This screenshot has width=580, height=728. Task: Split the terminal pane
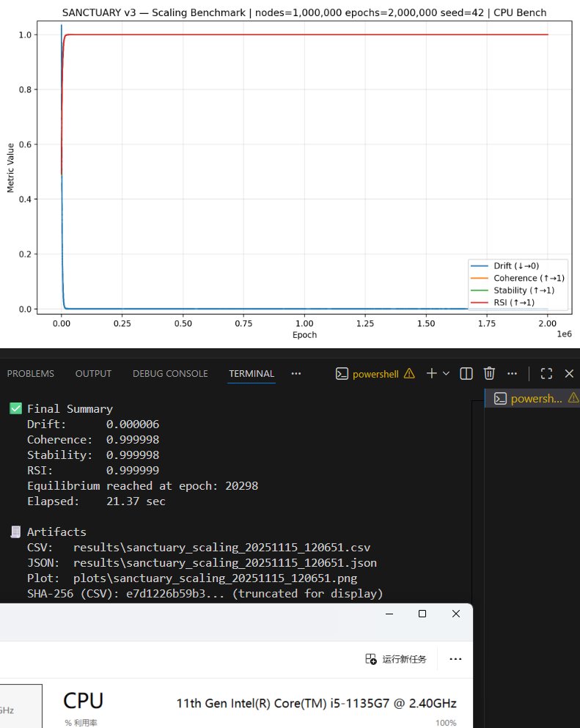pos(466,374)
